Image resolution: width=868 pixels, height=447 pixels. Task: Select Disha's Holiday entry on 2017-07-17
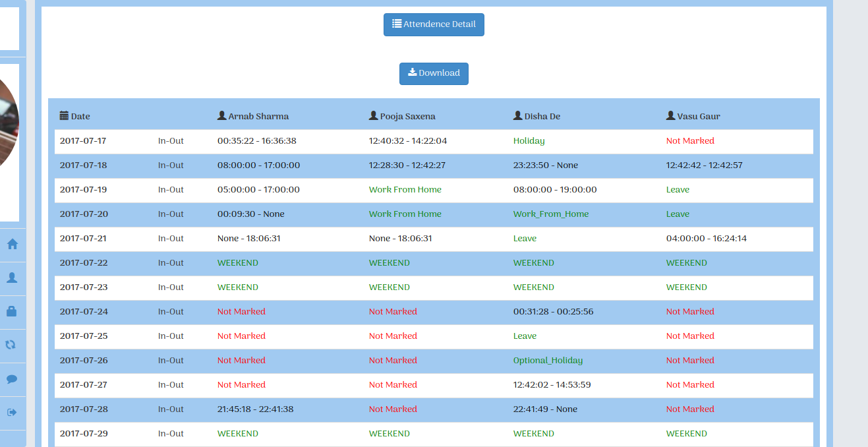tap(529, 141)
